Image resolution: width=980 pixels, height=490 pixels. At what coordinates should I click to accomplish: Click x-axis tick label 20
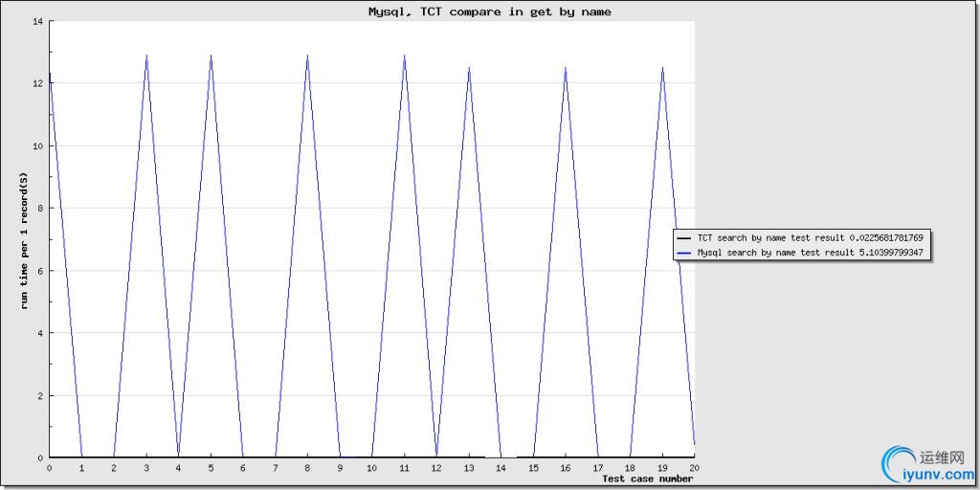coord(694,467)
